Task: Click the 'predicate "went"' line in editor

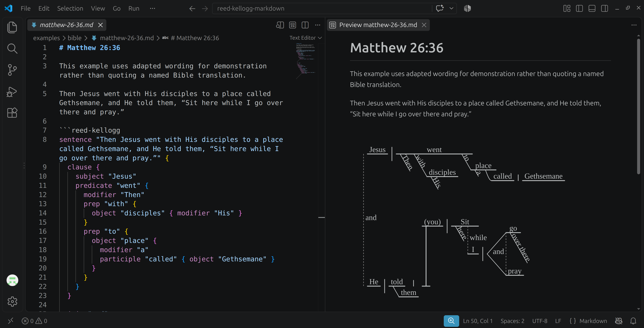Action: click(112, 186)
